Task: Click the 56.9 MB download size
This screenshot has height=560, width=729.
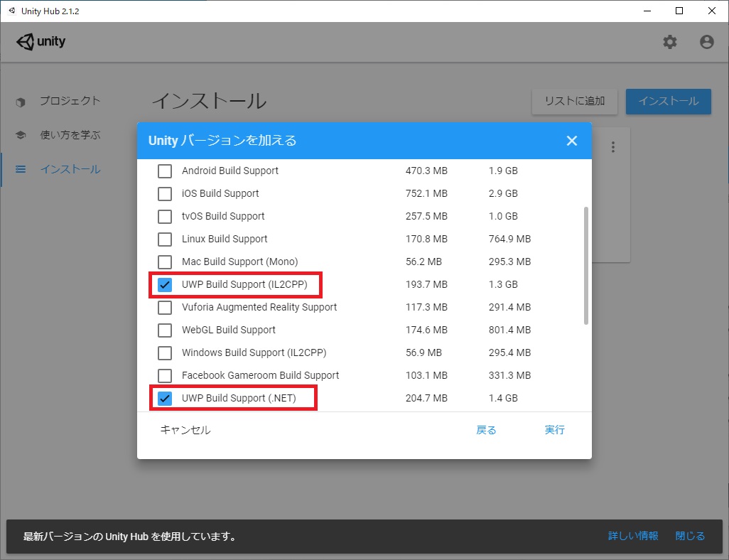Action: click(423, 352)
